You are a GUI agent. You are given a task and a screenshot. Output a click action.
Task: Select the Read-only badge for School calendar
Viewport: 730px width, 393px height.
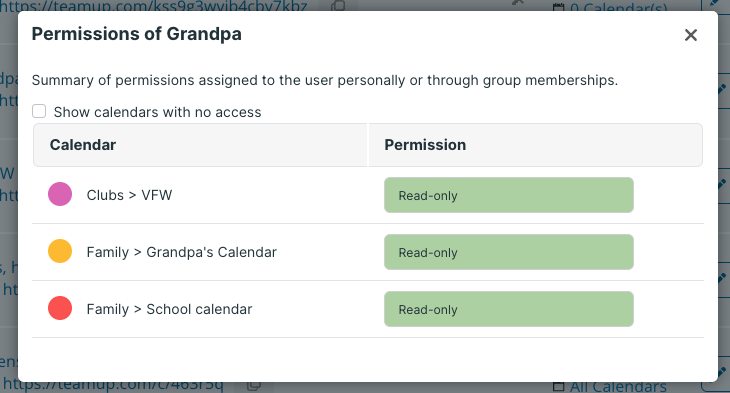tap(509, 309)
